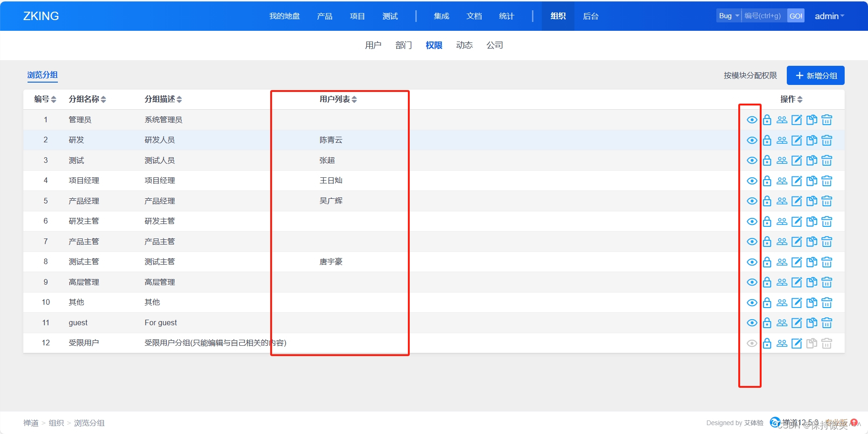The image size is (868, 434).
Task: Open 按模块分配权限 link
Action: pos(750,76)
